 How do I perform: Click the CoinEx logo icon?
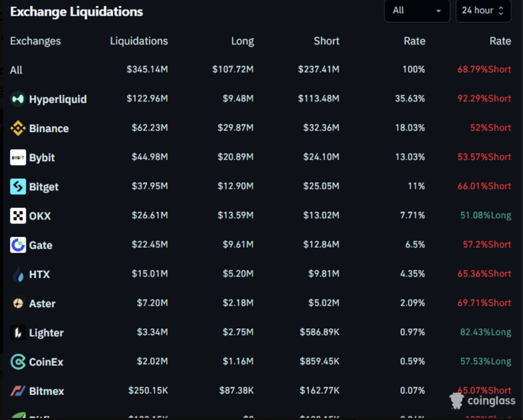click(x=18, y=362)
